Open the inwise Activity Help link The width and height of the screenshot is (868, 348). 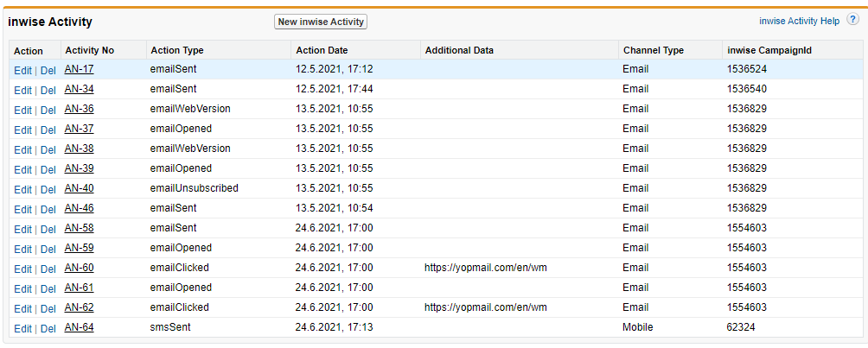point(800,21)
